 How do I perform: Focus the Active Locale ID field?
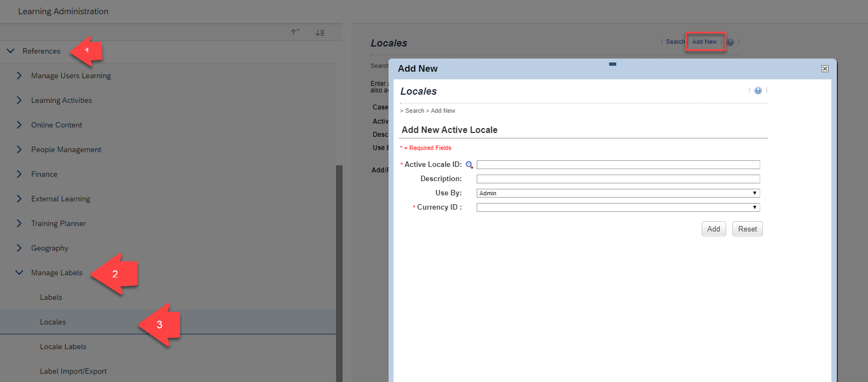[618, 165]
